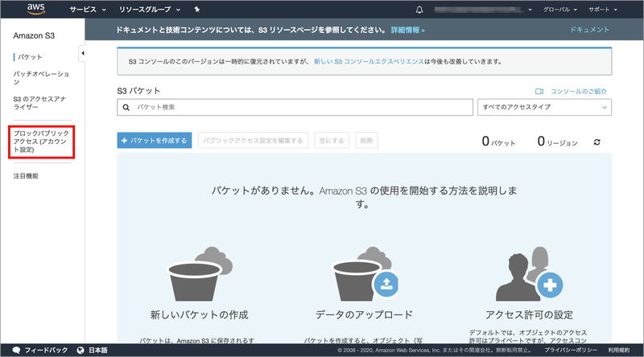Open the プライバシーポリシー link
The width and height of the screenshot is (644, 357).
(571, 350)
